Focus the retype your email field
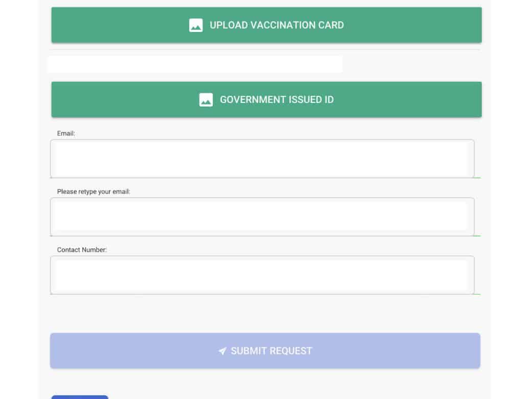Image resolution: width=532 pixels, height=399 pixels. (261, 217)
